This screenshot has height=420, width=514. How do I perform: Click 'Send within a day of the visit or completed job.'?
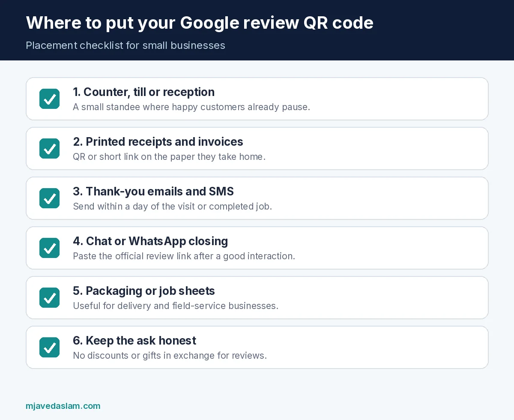[172, 207]
